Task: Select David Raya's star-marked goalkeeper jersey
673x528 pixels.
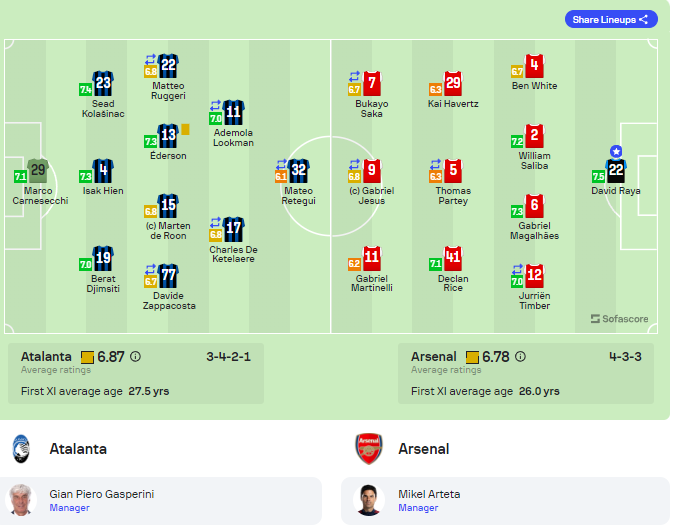Action: pyautogui.click(x=616, y=170)
